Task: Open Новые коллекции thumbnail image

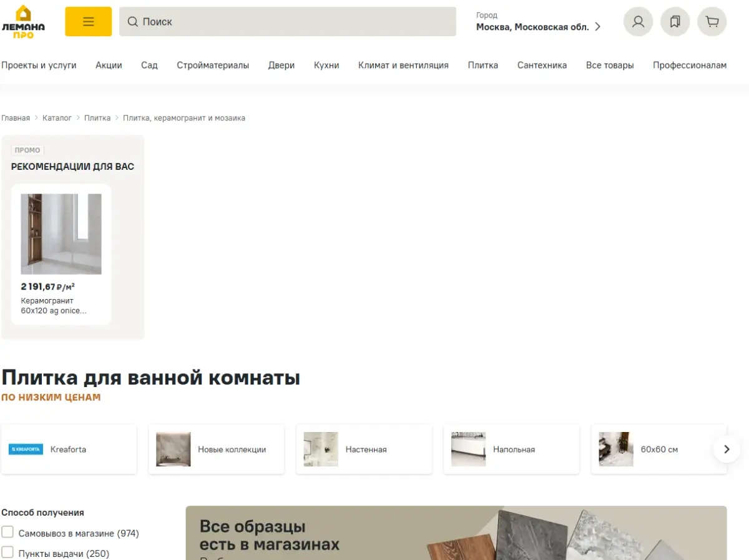Action: 174,449
